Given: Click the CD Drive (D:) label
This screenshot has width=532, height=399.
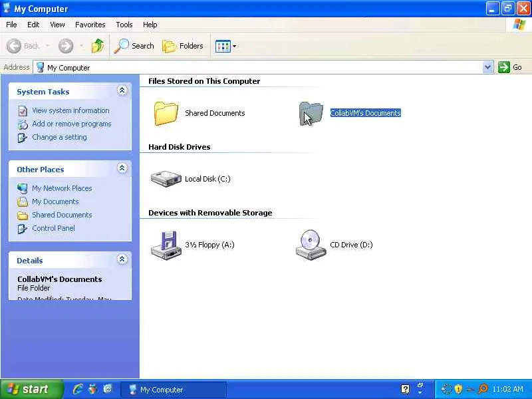Looking at the screenshot, I should [351, 245].
